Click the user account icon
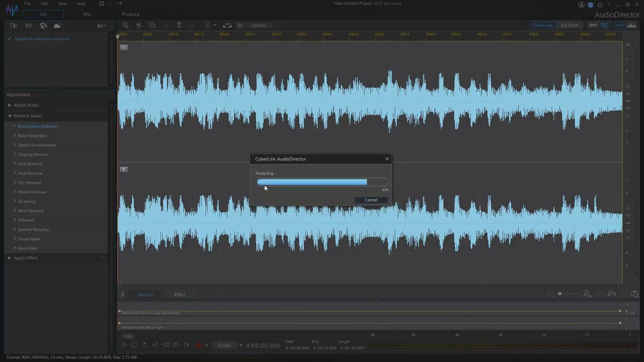The image size is (644, 362). 582,5
